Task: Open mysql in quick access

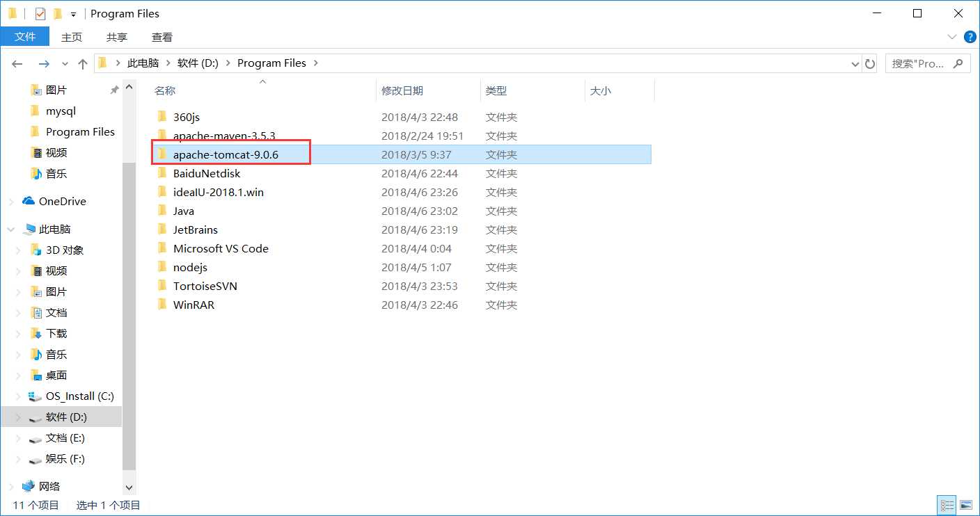Action: (x=61, y=111)
